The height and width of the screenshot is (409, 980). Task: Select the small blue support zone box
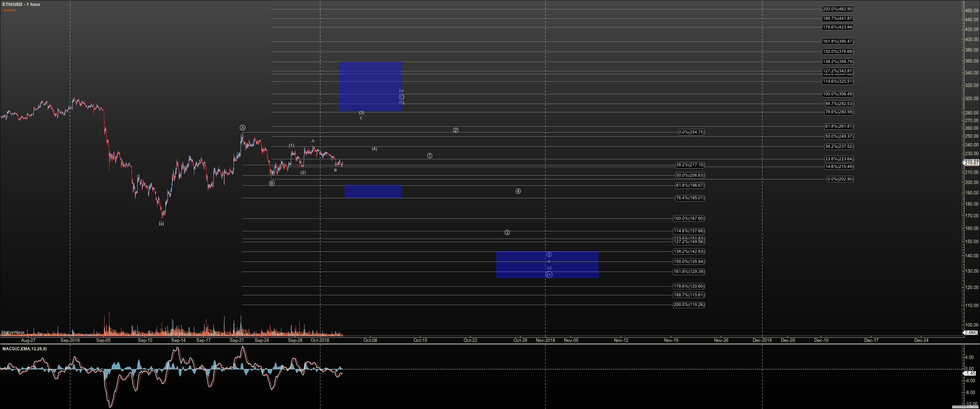[373, 192]
